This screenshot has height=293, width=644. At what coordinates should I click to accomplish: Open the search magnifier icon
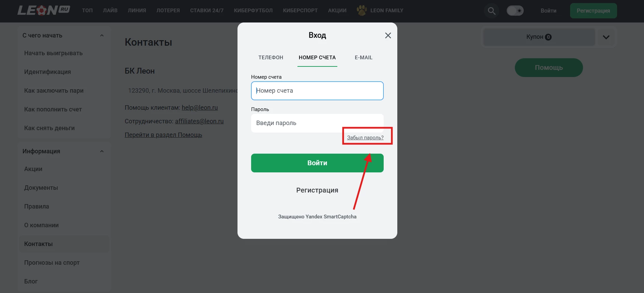(x=491, y=11)
